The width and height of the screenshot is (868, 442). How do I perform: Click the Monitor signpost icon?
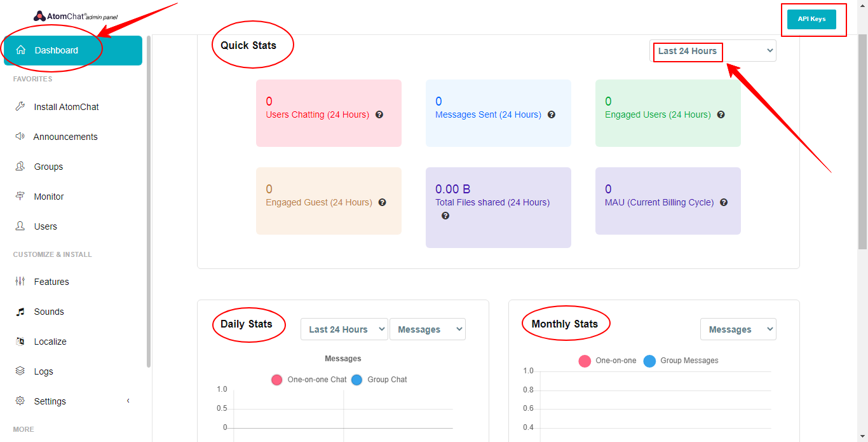(20, 197)
